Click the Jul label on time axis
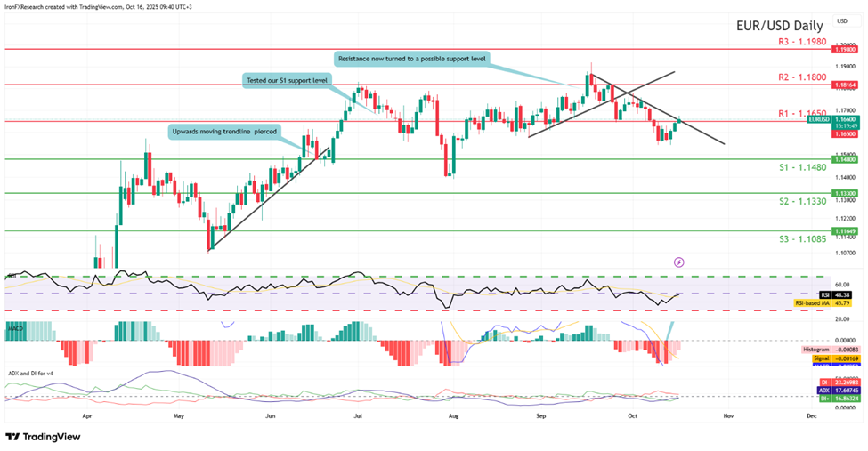The height and width of the screenshot is (451, 868). coord(360,415)
